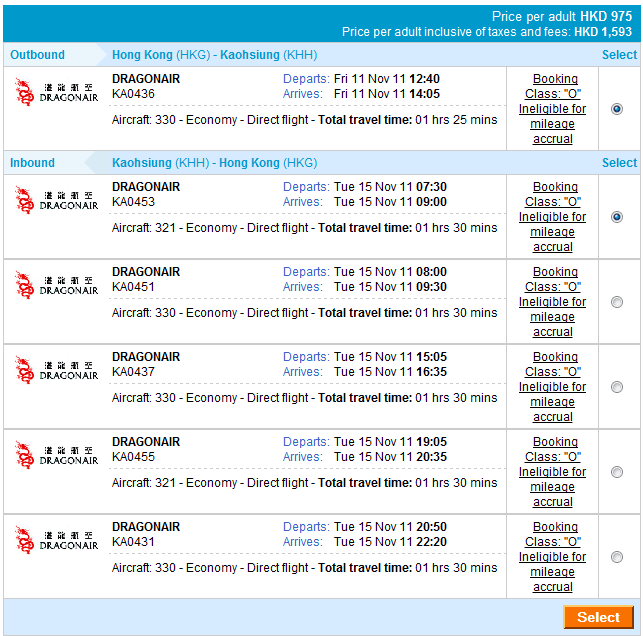
Task: Click the Inbound section header label
Action: pyautogui.click(x=33, y=163)
